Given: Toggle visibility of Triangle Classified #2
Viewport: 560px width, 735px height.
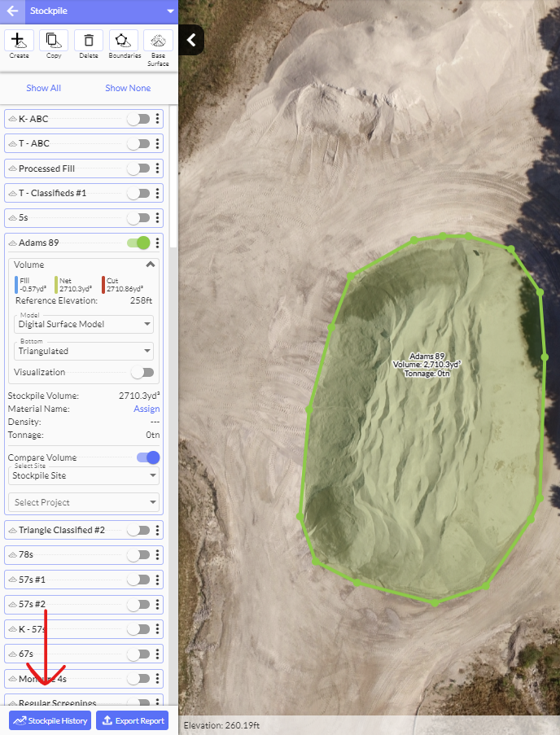Looking at the screenshot, I should [138, 530].
